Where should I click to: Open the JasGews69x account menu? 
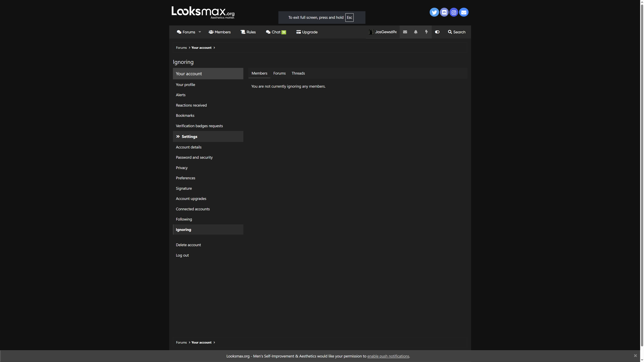tap(383, 32)
